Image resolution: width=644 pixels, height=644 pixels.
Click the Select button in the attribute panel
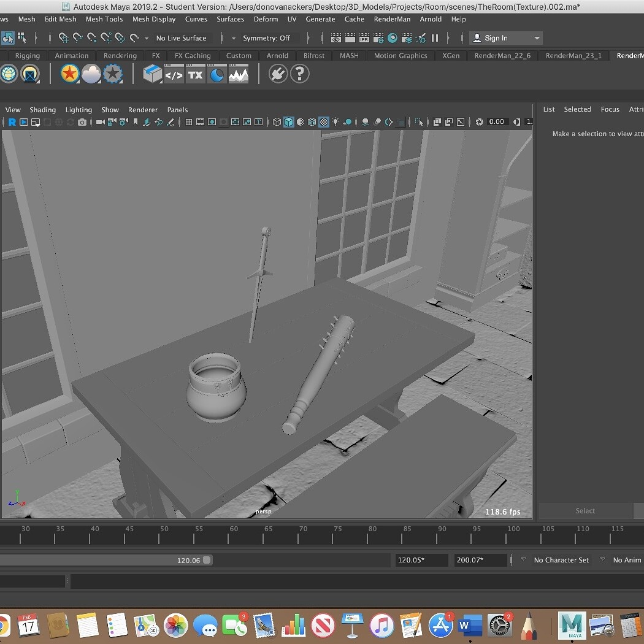585,511
